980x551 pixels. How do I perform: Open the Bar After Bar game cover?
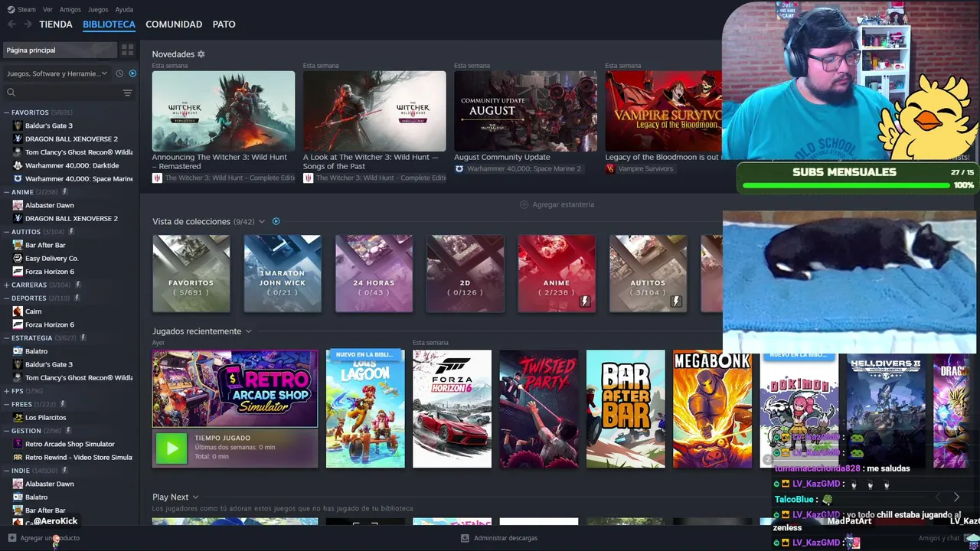tap(626, 409)
